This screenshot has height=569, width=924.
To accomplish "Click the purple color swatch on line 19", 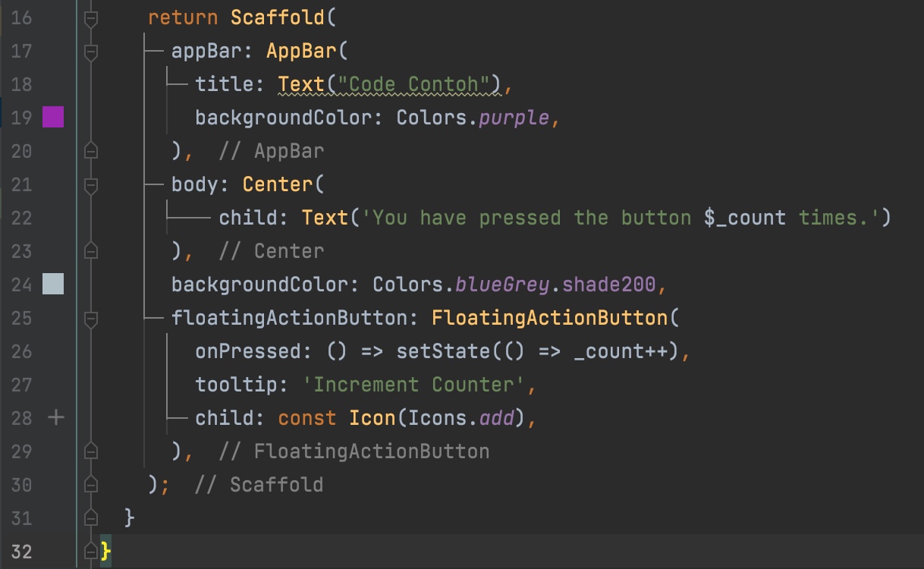I will click(x=53, y=117).
